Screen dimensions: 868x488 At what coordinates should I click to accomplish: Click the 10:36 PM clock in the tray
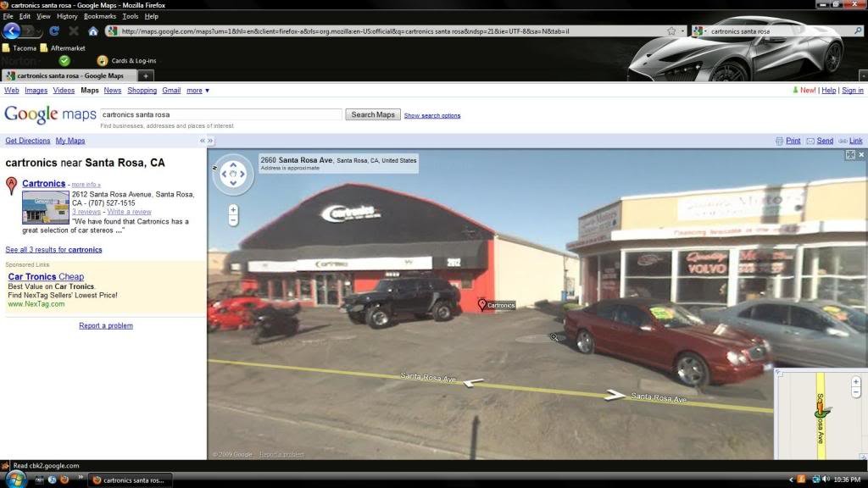tap(847, 480)
